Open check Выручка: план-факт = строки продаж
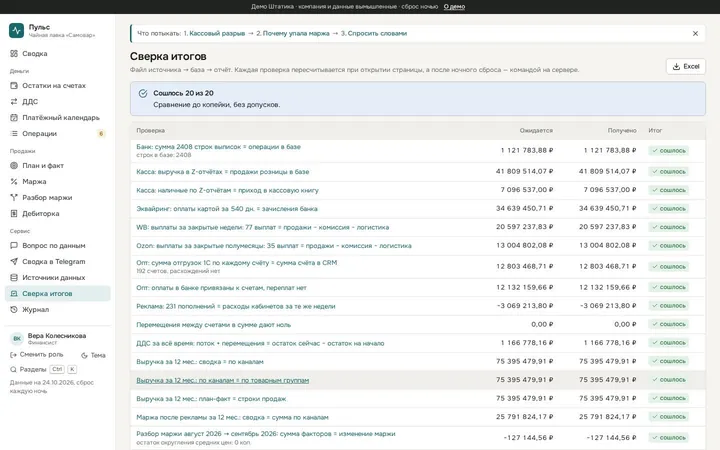720x450 pixels. click(211, 399)
